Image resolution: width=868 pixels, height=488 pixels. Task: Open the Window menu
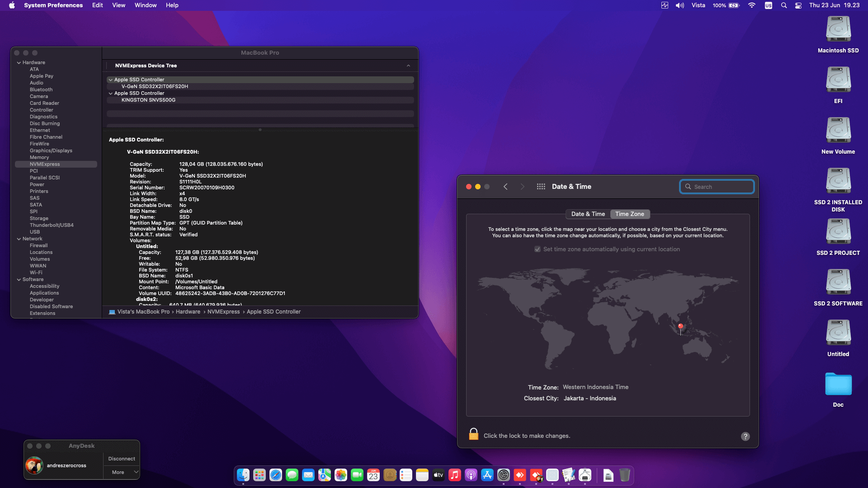point(146,5)
